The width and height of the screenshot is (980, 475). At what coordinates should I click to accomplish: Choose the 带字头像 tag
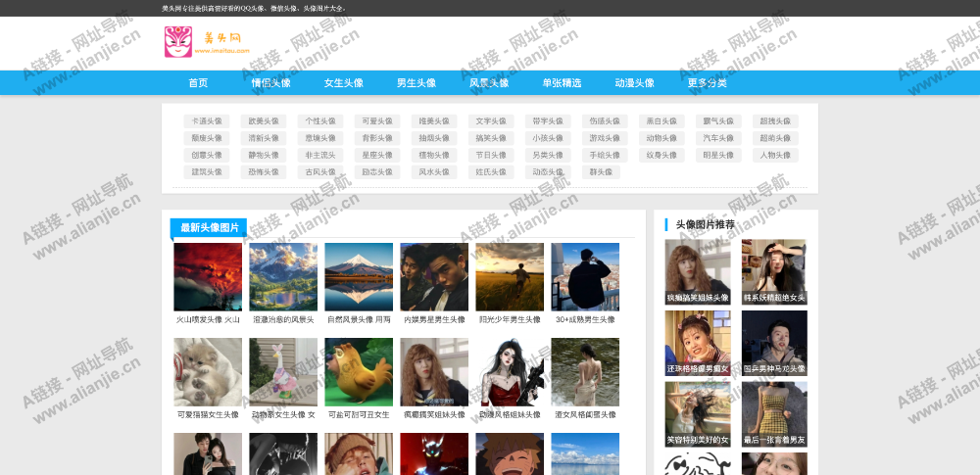(x=548, y=121)
